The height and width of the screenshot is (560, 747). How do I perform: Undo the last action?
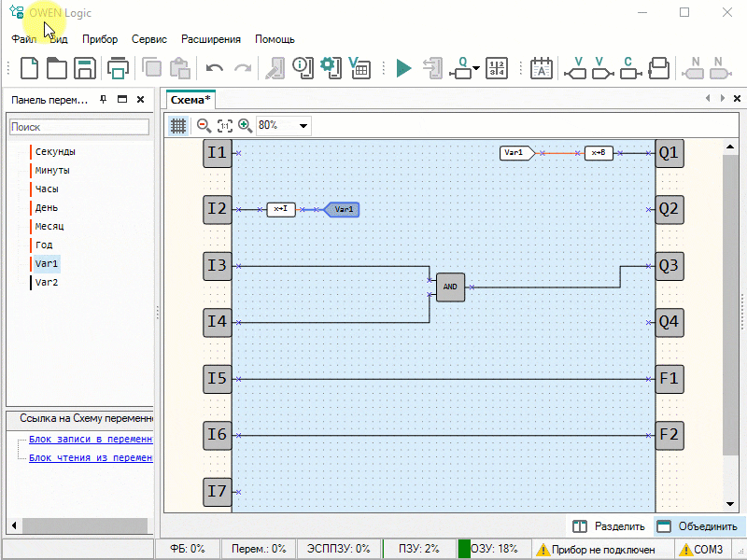click(215, 68)
